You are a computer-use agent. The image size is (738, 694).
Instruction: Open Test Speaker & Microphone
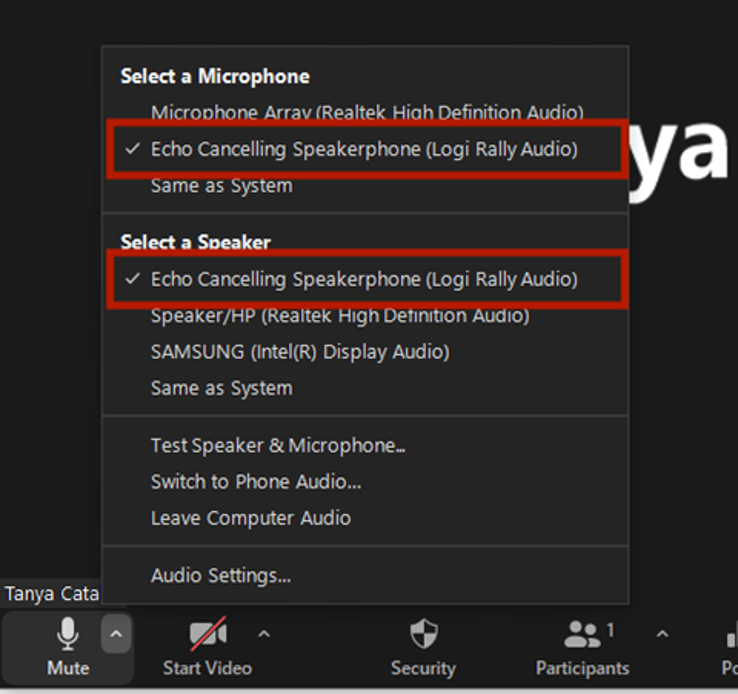tap(277, 446)
